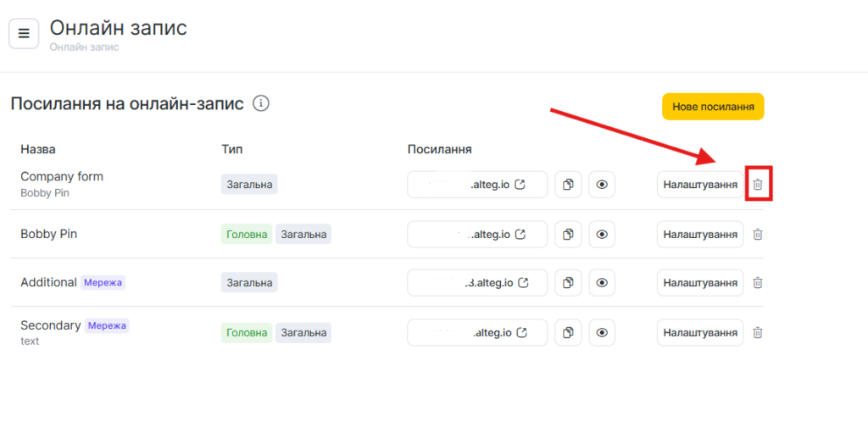
Task: Copy the Additional link
Action: point(569,282)
